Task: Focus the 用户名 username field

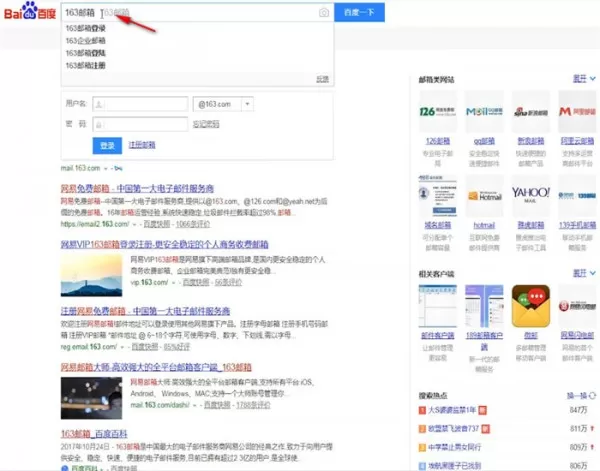Action: click(140, 104)
